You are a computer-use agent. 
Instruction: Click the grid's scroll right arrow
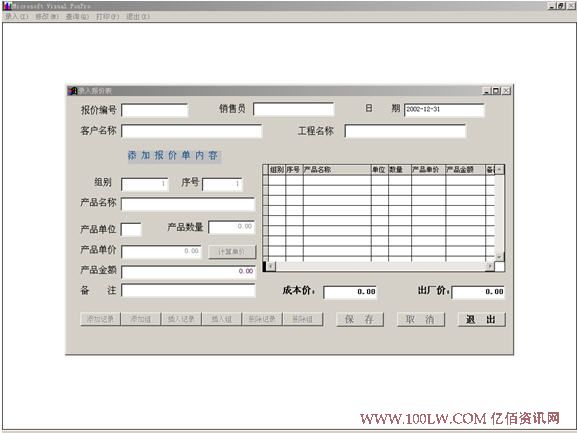[x=490, y=266]
